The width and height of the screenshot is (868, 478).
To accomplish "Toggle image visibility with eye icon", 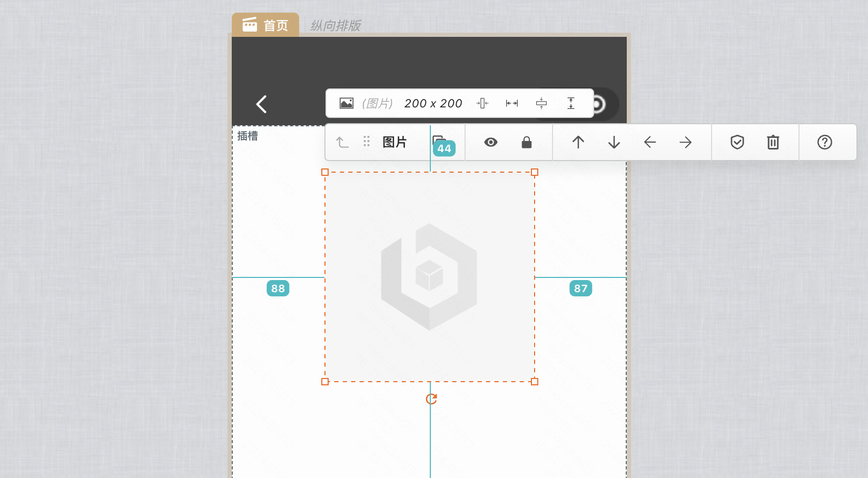I will (x=491, y=142).
